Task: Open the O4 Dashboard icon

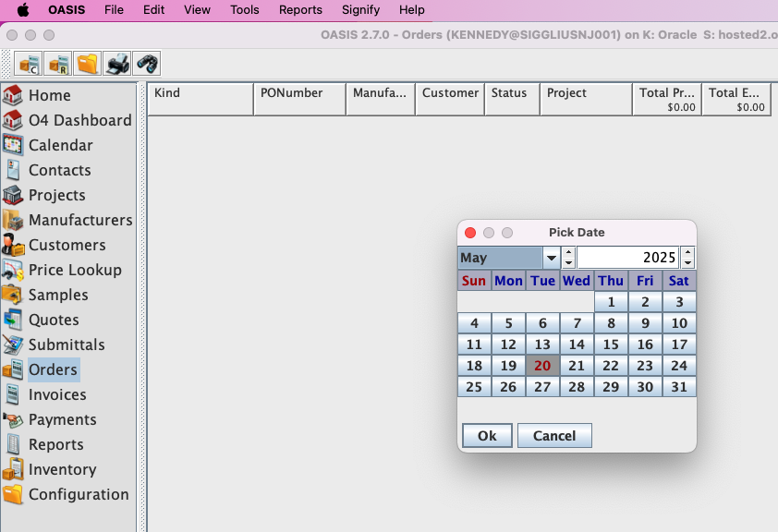Action: 12,120
